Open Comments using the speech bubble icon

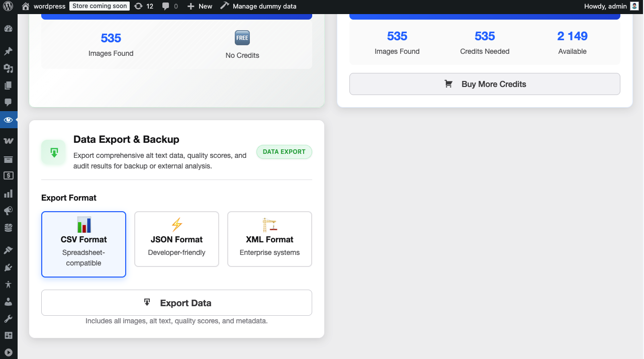(x=8, y=103)
